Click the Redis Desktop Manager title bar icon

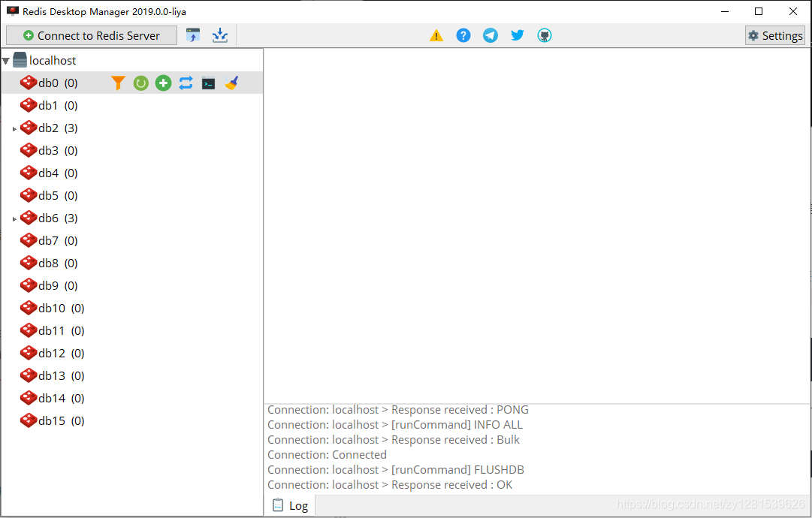coord(13,11)
